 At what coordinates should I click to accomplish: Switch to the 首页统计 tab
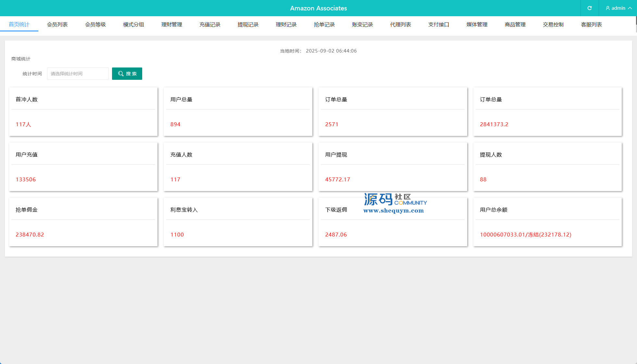coord(19,25)
